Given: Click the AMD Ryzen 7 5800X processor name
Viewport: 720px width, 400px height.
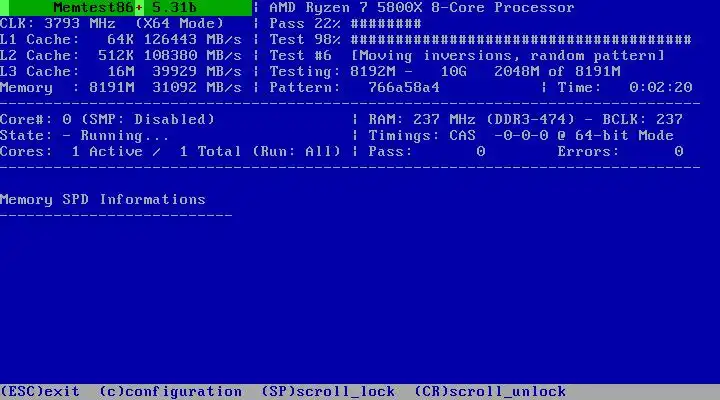Looking at the screenshot, I should (422, 8).
